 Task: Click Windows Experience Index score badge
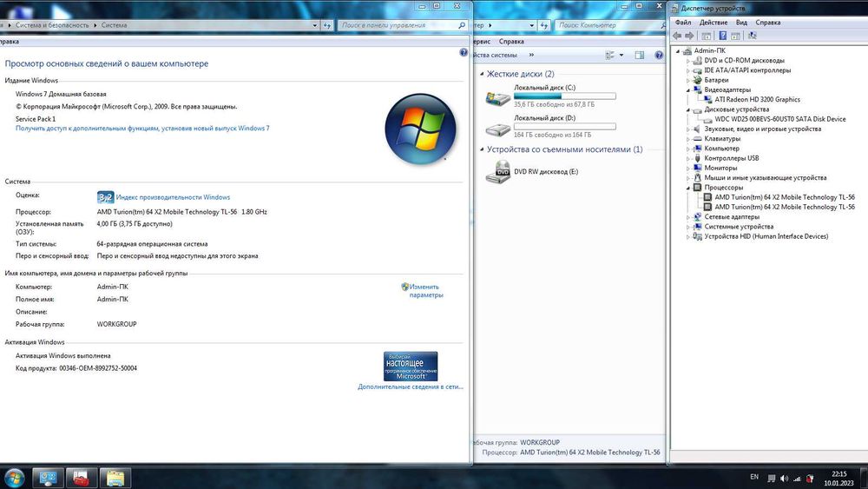coord(105,197)
